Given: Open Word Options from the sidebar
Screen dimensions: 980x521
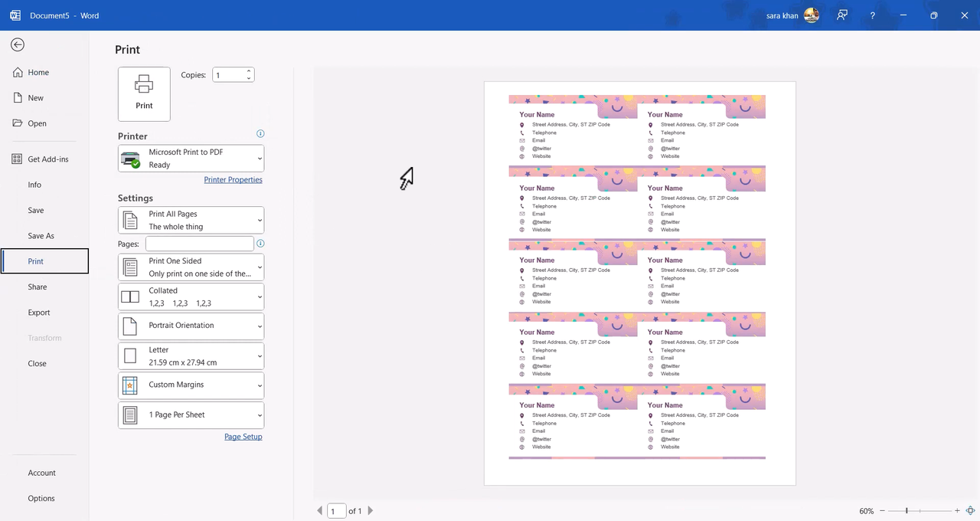Looking at the screenshot, I should (x=44, y=498).
